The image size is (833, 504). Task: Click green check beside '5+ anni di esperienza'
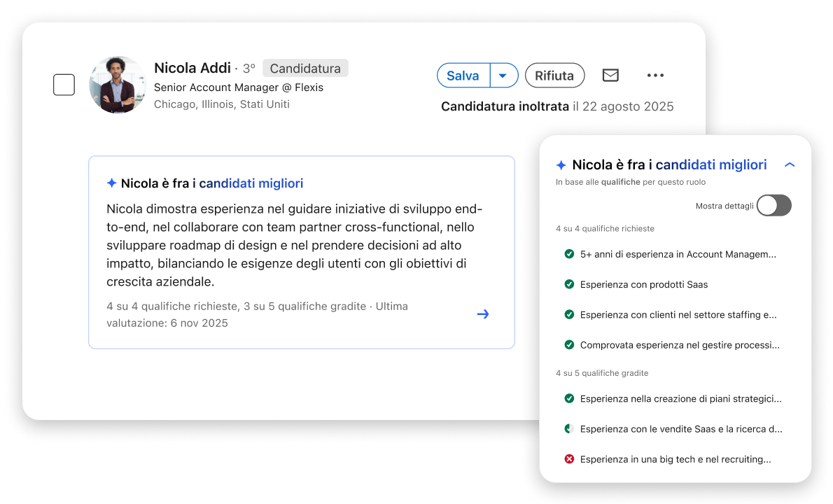pyautogui.click(x=569, y=254)
